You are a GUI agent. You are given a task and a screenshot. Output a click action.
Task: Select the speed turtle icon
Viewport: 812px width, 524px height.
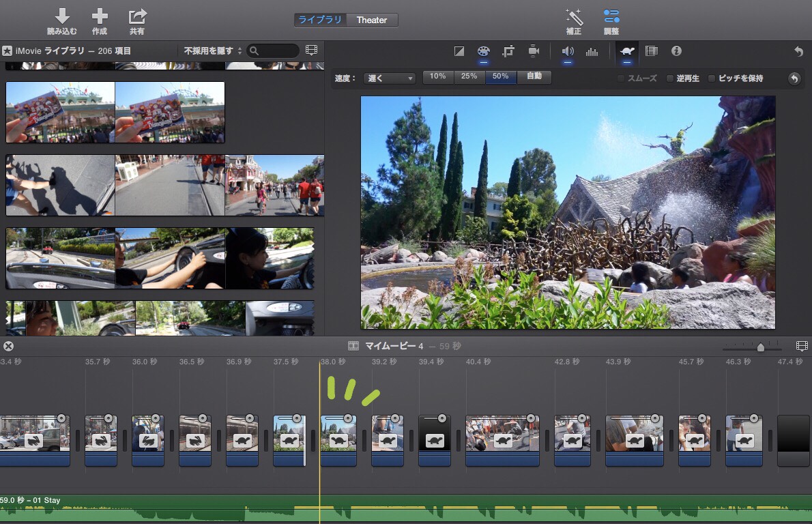point(626,51)
